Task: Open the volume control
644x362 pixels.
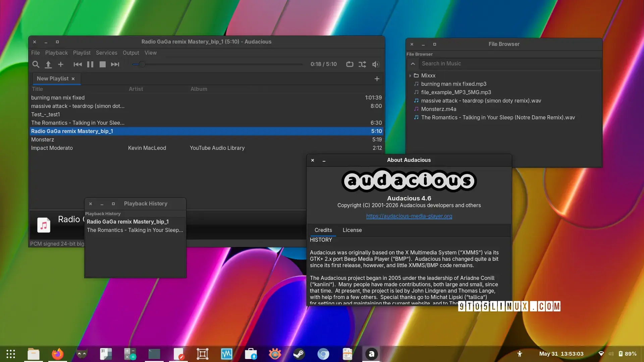Action: click(376, 64)
